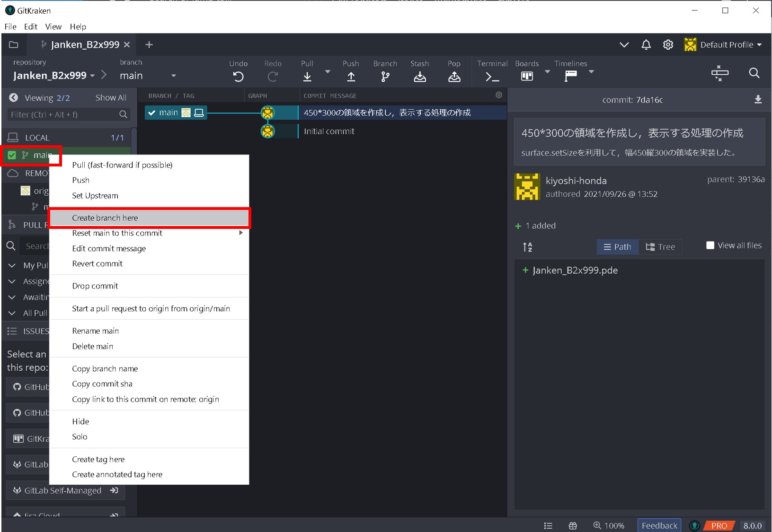
Task: Click the Branch toolbar icon
Action: (x=385, y=76)
